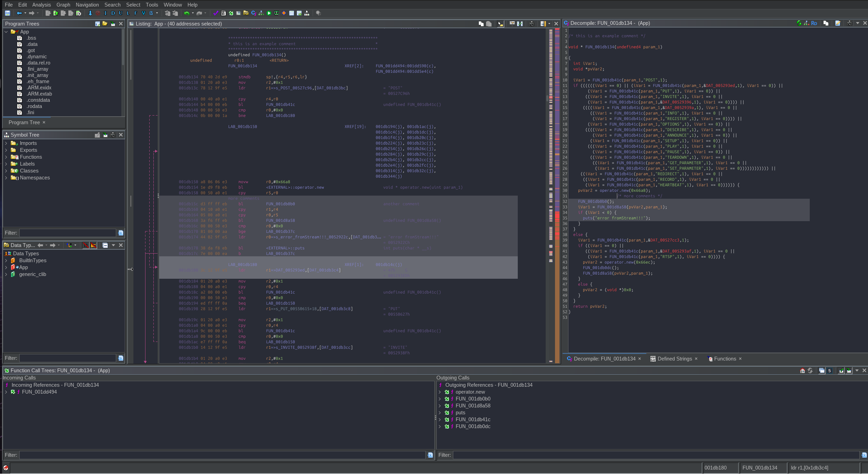This screenshot has width=868, height=474.
Task: Click the Data Type Manager toolbar icon
Action: point(246,13)
